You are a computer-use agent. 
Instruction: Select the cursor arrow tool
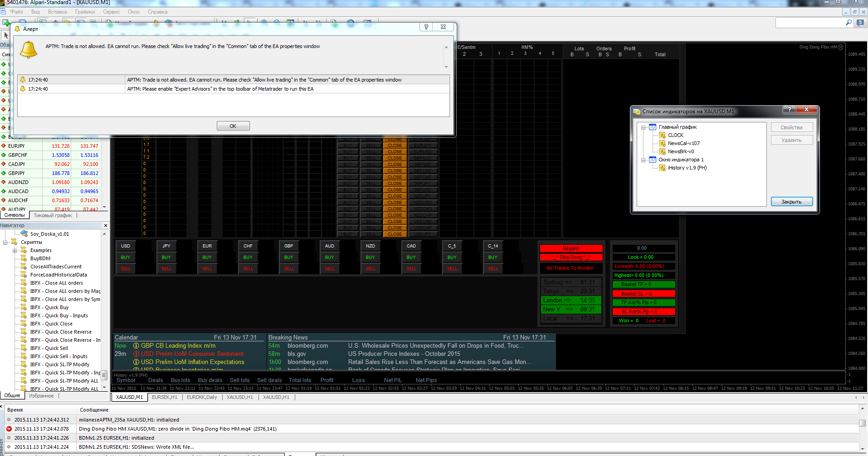coord(6,35)
